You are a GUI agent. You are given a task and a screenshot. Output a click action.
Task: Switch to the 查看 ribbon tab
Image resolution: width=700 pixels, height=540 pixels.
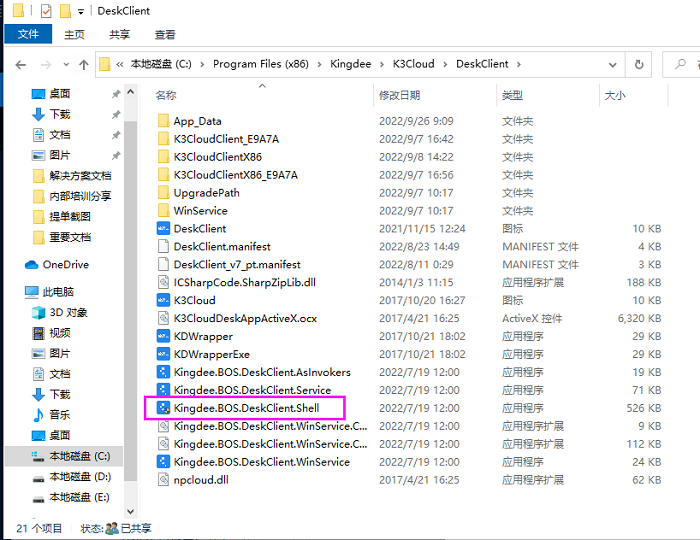[x=165, y=34]
